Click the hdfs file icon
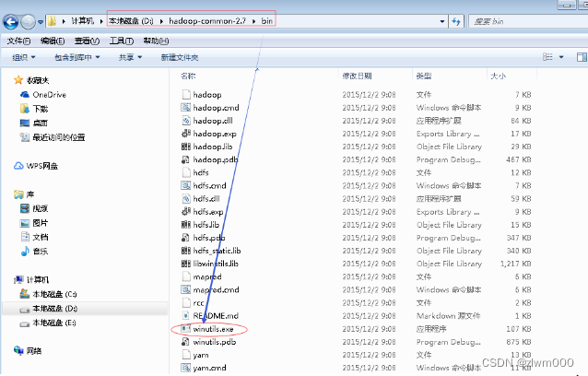Viewport: 588px width, 376px height. [186, 172]
